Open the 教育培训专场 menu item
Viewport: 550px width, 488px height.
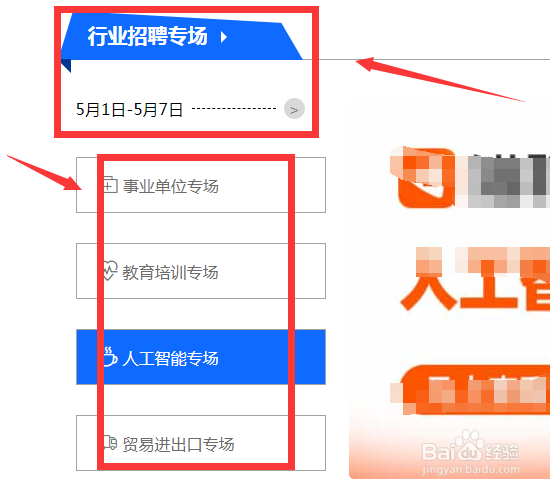[201, 271]
